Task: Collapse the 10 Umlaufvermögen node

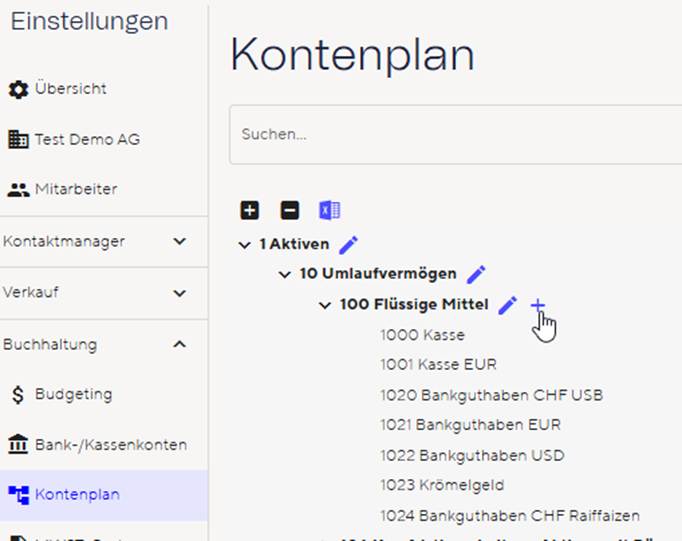Action: pyautogui.click(x=285, y=275)
